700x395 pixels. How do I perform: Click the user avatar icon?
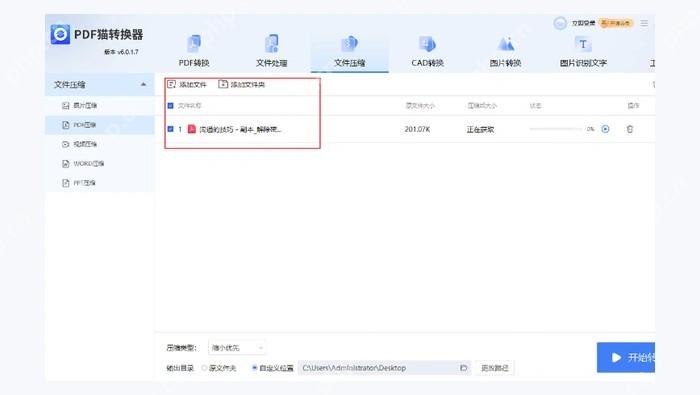tap(560, 23)
